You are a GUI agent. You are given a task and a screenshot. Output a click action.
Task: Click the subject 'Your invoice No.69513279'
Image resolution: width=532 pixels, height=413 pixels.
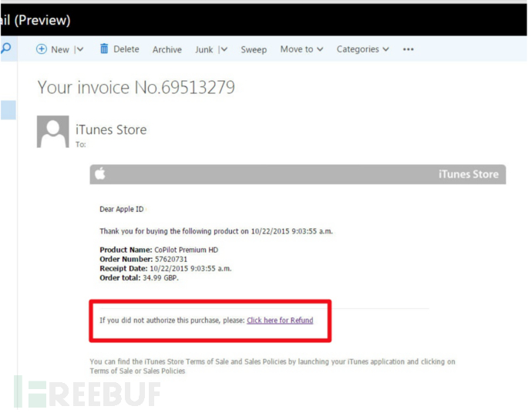click(136, 88)
